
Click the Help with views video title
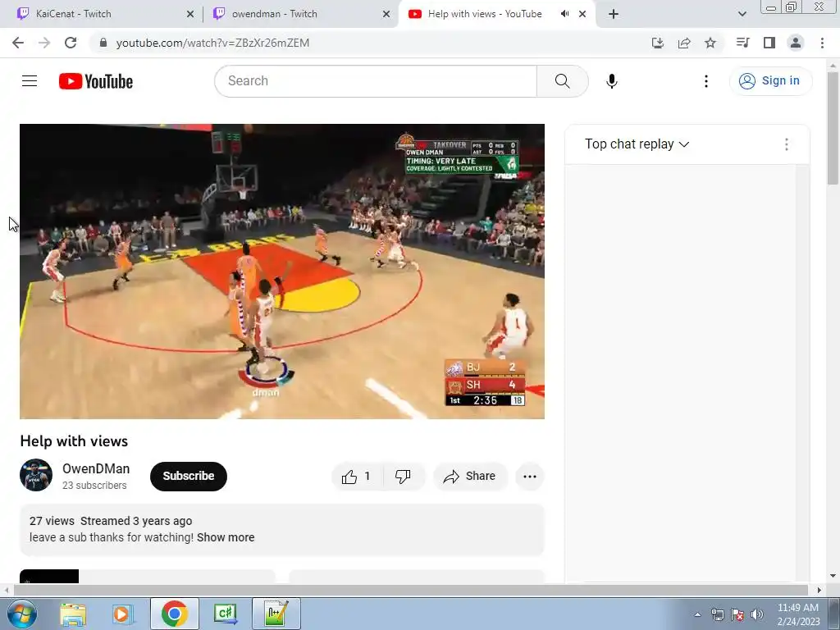coord(74,441)
